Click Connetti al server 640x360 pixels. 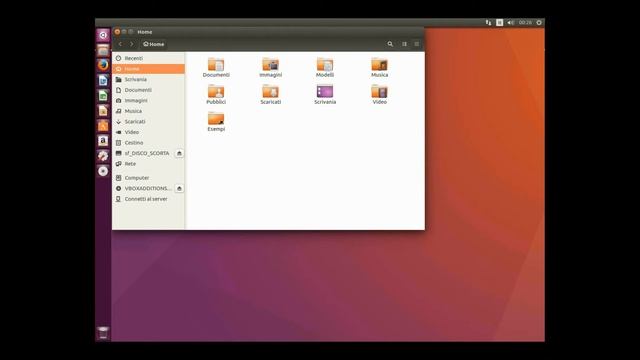point(149,199)
